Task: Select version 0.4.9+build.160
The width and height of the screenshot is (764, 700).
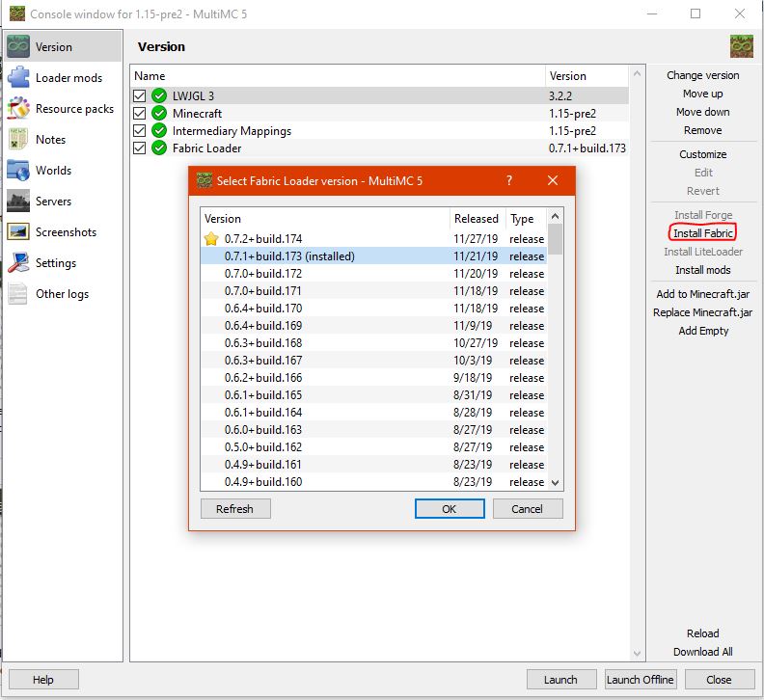Action: pyautogui.click(x=373, y=482)
